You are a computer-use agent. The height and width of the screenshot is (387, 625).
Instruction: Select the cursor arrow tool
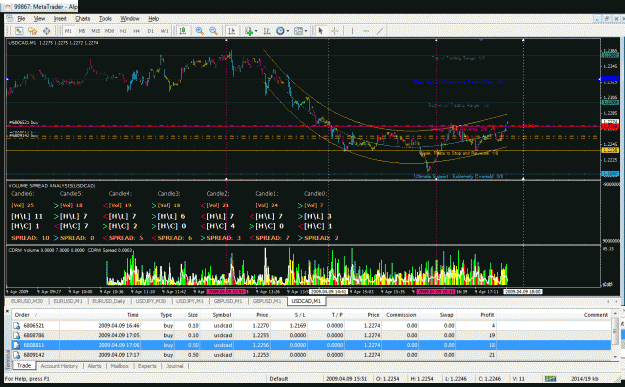click(320, 31)
